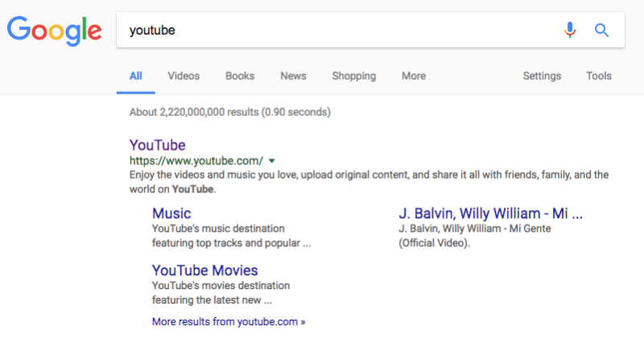
Task: Open the YouTube Movies sitelink
Action: [205, 271]
